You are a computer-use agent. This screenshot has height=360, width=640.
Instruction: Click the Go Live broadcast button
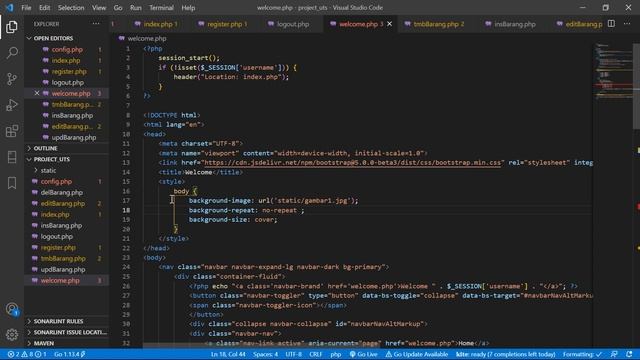tap(363, 354)
